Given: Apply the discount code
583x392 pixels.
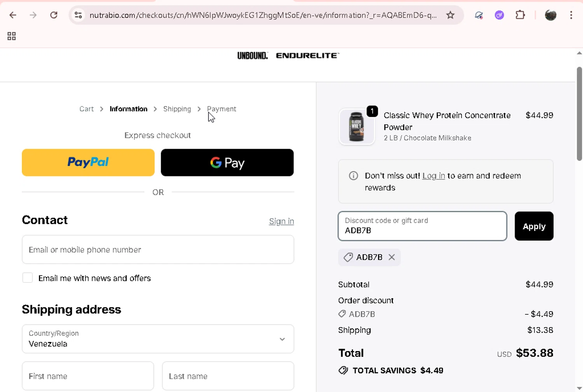Looking at the screenshot, I should point(534,226).
